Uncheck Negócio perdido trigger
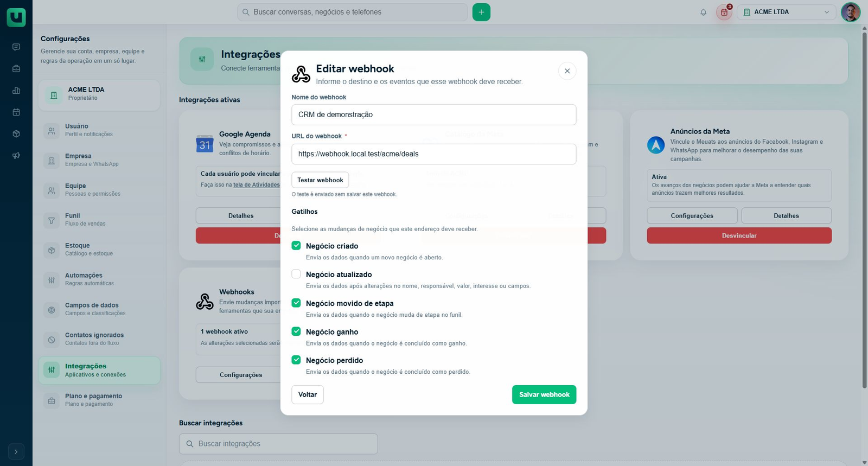Screen dimensions: 868x466 tap(296, 360)
